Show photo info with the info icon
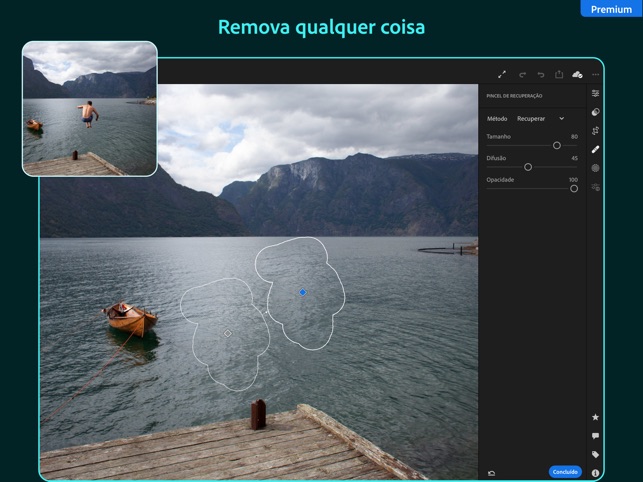The image size is (643, 482). click(x=596, y=472)
